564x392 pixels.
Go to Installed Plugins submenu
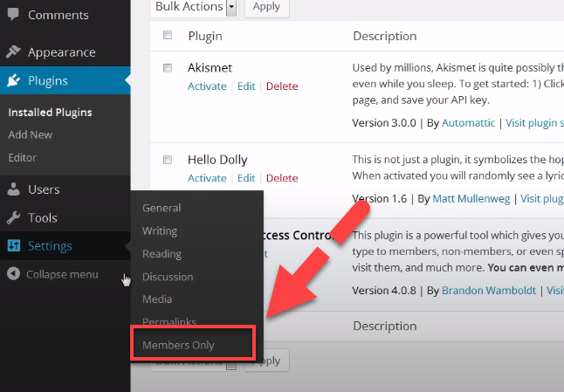(x=50, y=113)
